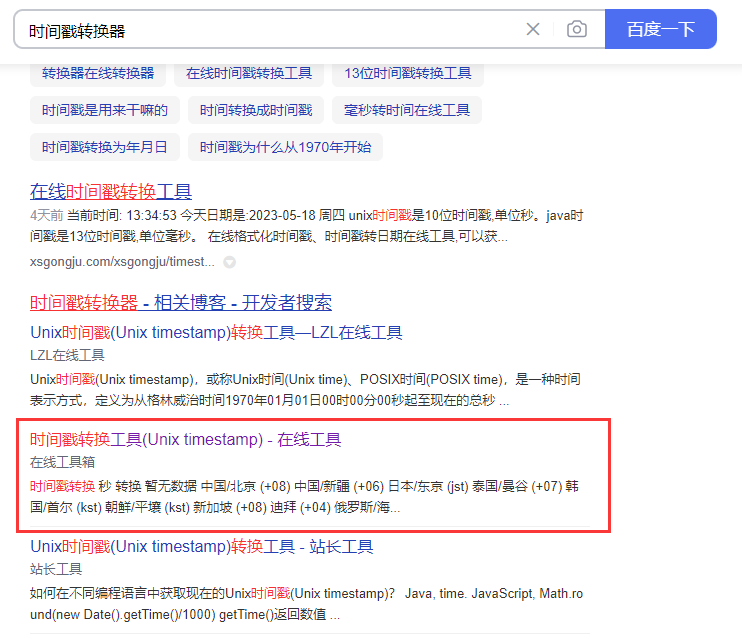Image resolution: width=742 pixels, height=642 pixels.
Task: Open 时间戳转换器 - 相关博客 - 开发者搜索 link
Action: [181, 302]
